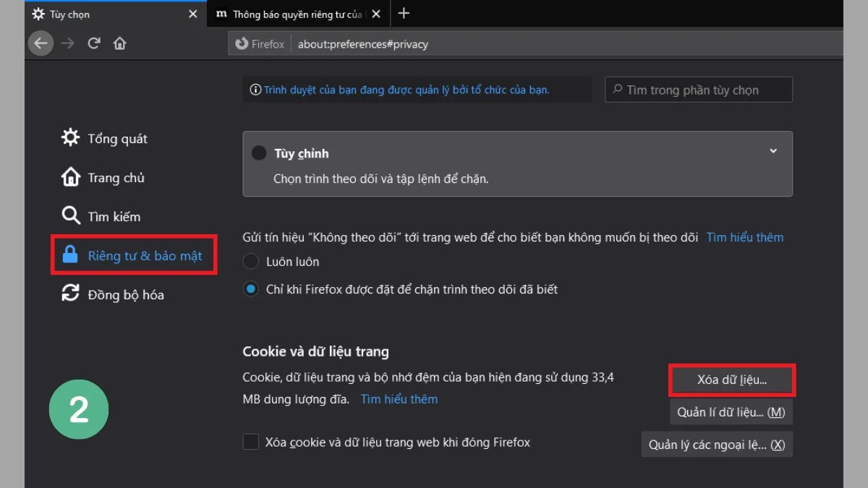Click the magnifier icon beside Tìm kiếm
This screenshot has height=488, width=868.
pos(70,216)
